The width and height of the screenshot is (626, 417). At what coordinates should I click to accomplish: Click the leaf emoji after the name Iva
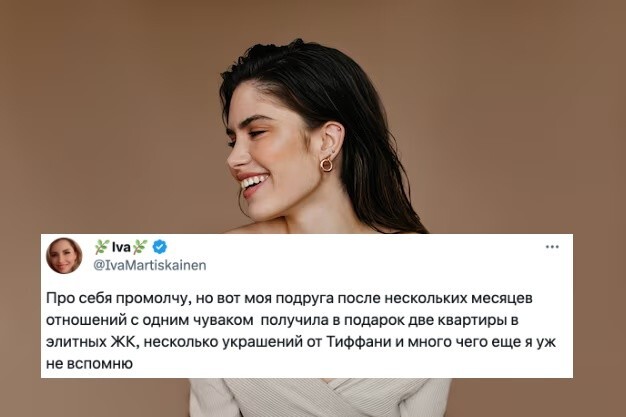click(x=140, y=247)
